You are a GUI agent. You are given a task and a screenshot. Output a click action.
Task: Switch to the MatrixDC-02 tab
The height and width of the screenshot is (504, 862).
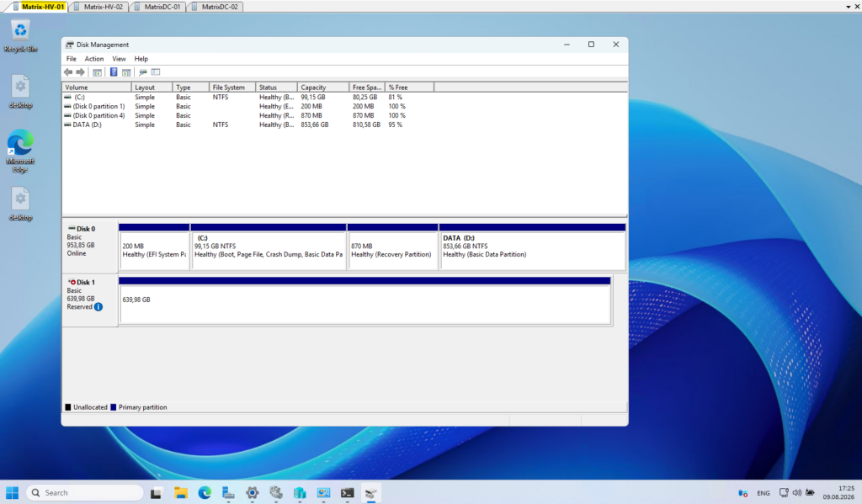(215, 7)
